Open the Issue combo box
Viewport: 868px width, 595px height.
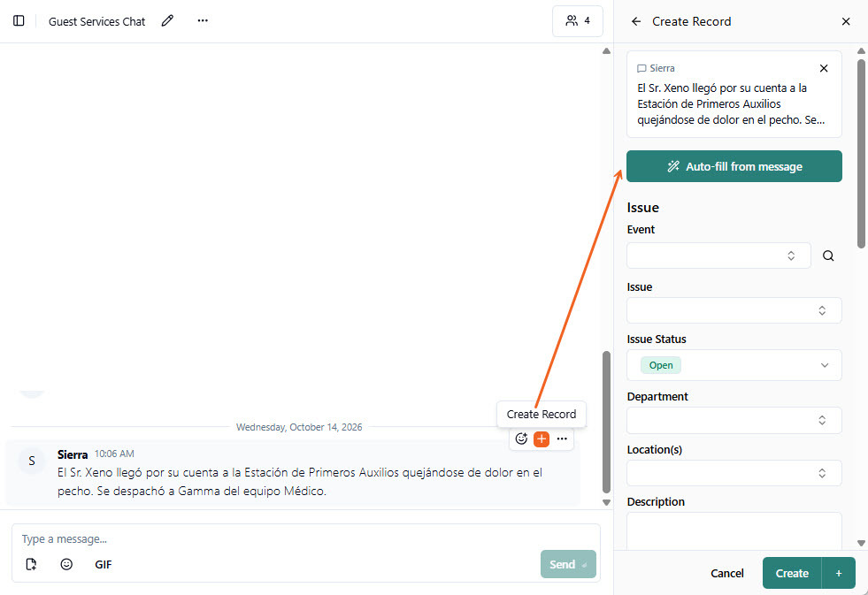[734, 310]
